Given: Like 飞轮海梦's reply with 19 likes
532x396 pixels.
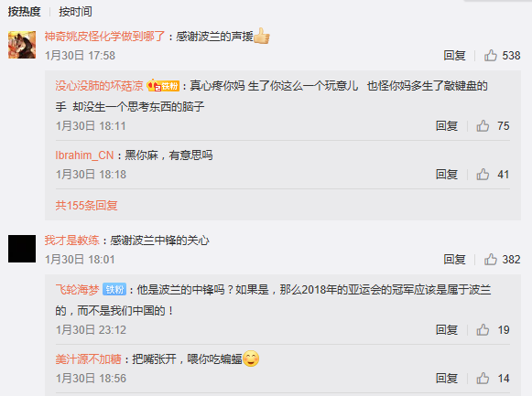Looking at the screenshot, I should point(483,329).
